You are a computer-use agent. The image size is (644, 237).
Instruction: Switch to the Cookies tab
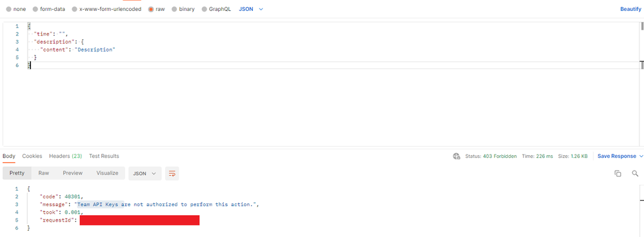coord(32,156)
